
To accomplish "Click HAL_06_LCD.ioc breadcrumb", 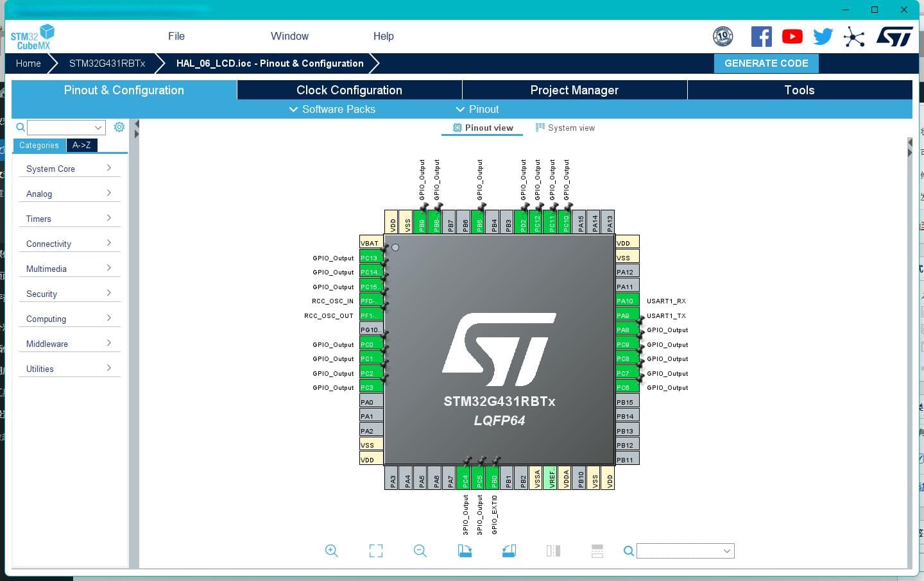I will pyautogui.click(x=269, y=63).
